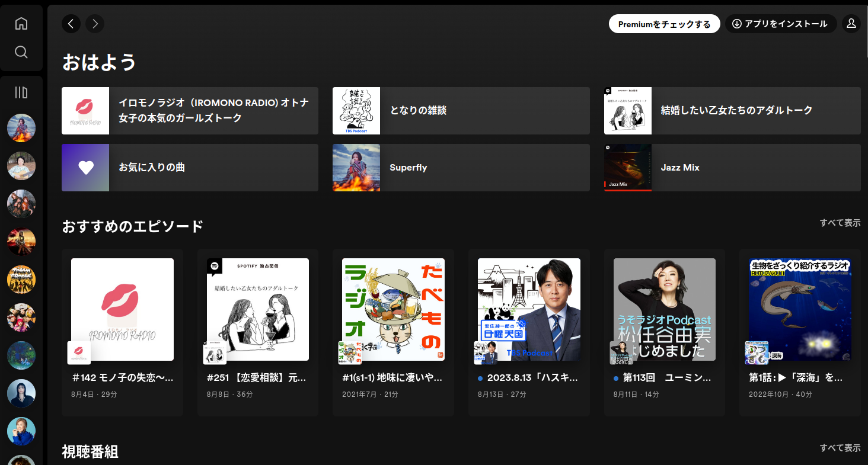Click small show badge on #251 card
This screenshot has height=465, width=868.
[x=215, y=353]
